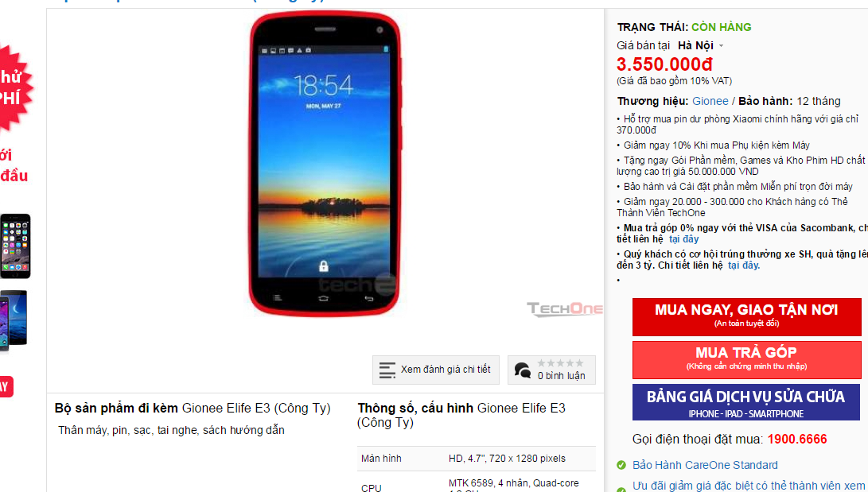Click the tại đây link for the SH prize draw
The width and height of the screenshot is (868, 492).
click(x=743, y=265)
